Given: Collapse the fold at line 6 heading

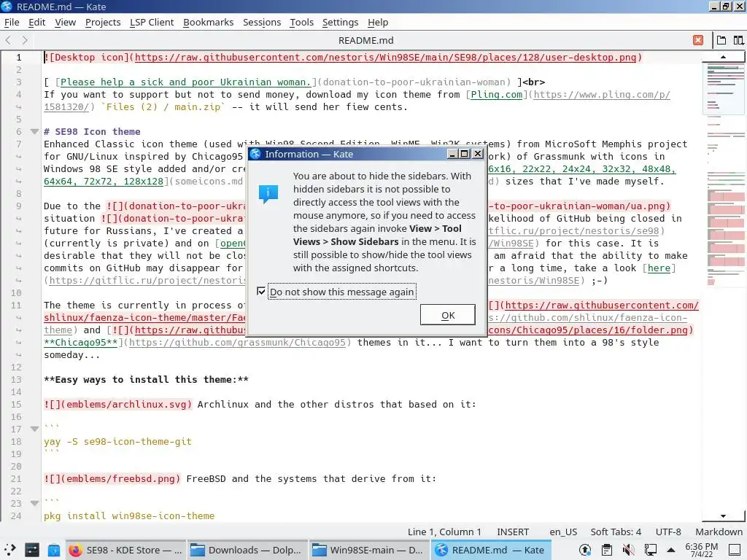Looking at the screenshot, I should click(x=34, y=131).
